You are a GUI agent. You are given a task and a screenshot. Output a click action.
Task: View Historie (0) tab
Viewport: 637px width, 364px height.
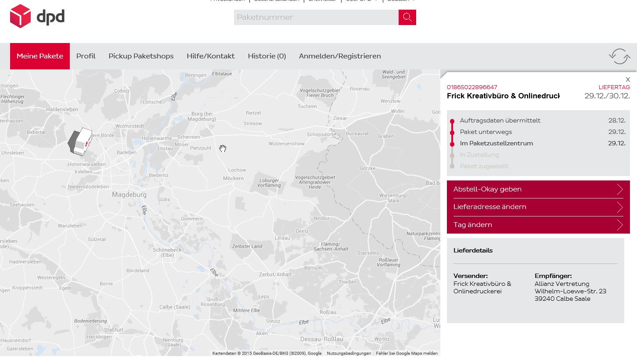267,56
